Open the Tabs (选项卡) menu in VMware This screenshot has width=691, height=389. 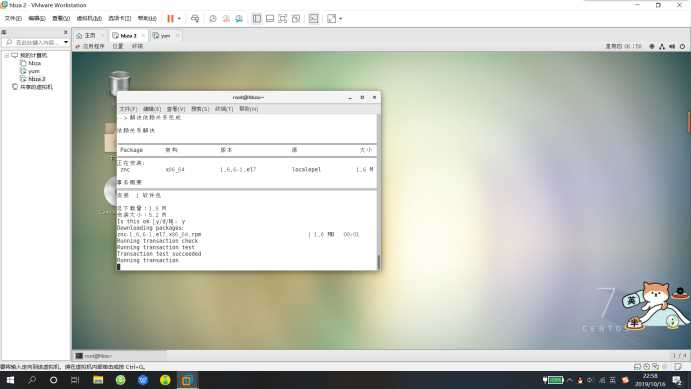point(119,19)
